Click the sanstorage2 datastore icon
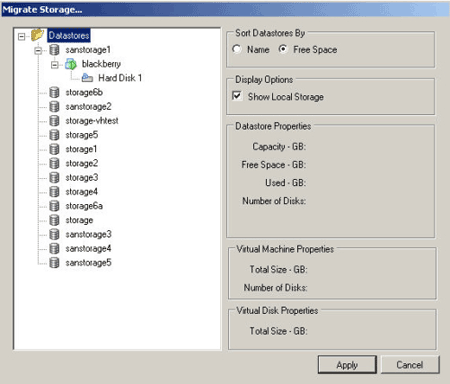This screenshot has height=384, width=450. [54, 107]
